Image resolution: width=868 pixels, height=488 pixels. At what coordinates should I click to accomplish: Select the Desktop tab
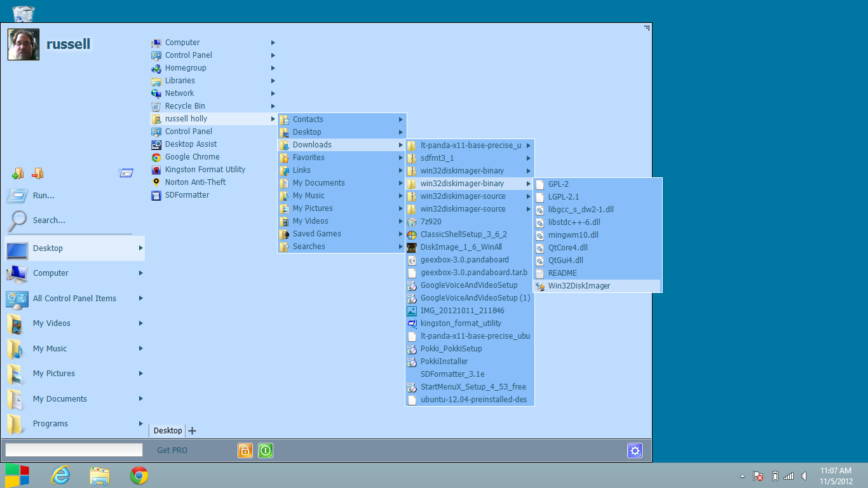(167, 430)
